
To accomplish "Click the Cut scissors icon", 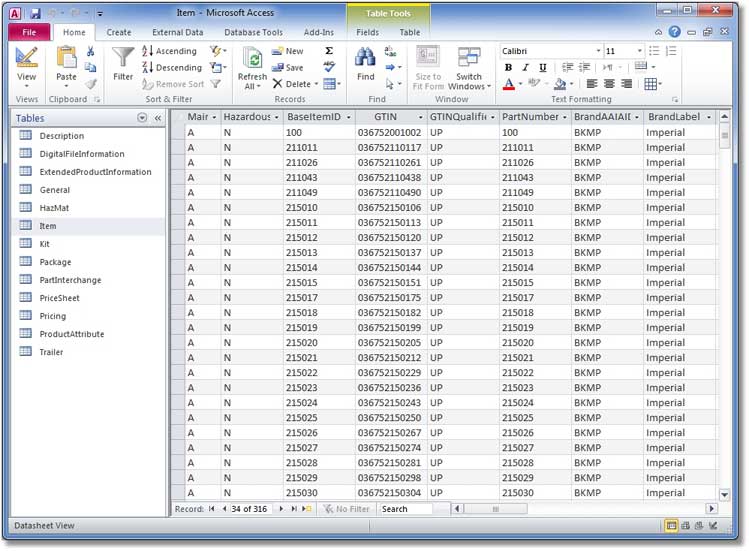I will click(x=91, y=51).
